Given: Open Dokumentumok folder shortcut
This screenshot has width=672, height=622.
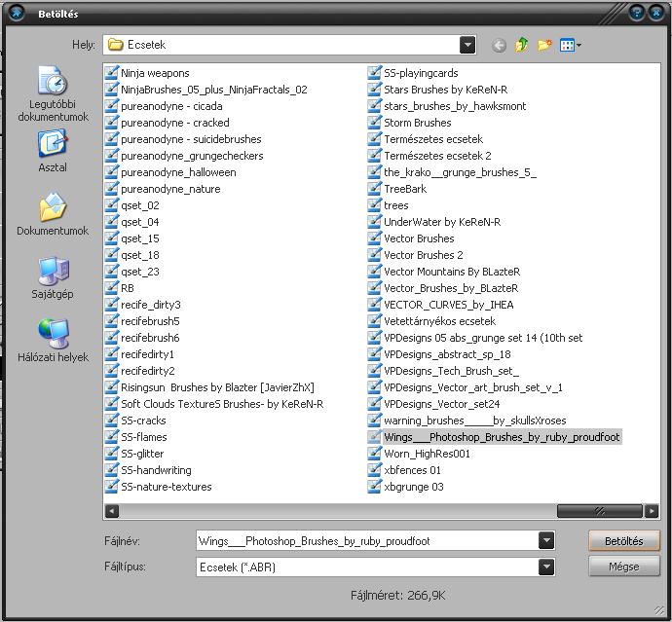Looking at the screenshot, I should [53, 214].
